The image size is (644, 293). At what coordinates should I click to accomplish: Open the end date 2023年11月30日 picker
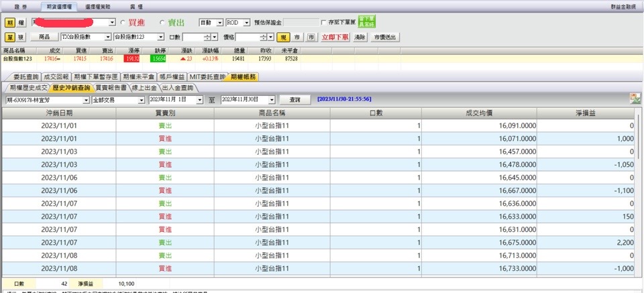click(x=272, y=100)
